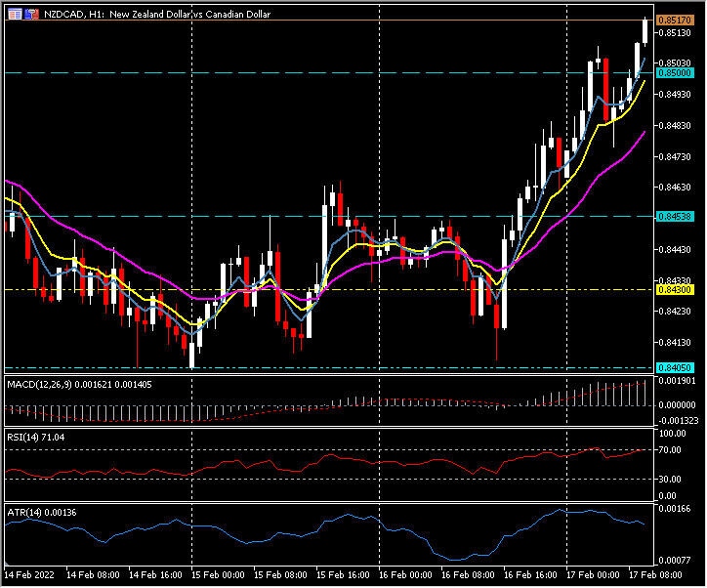Click the 15 Feb 16:00 time label
The image size is (707, 588).
coord(343,575)
